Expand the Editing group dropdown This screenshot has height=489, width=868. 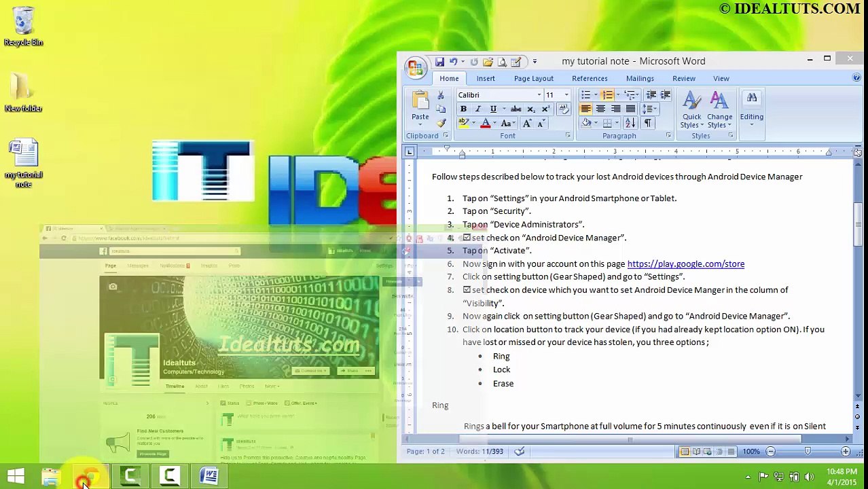pyautogui.click(x=751, y=110)
